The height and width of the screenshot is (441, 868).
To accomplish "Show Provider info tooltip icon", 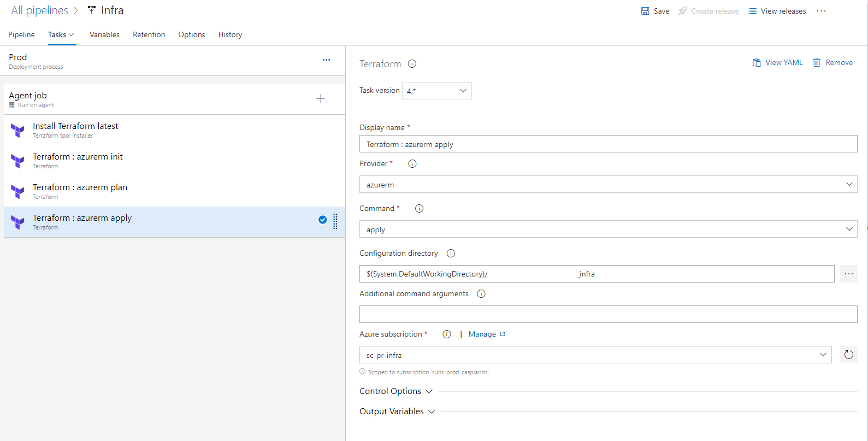I will [412, 163].
